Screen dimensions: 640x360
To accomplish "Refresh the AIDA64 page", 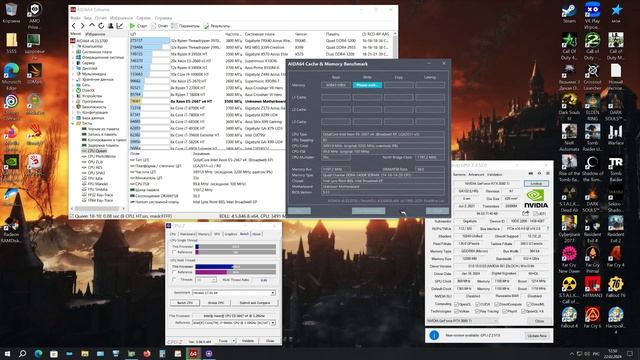I will [101, 26].
